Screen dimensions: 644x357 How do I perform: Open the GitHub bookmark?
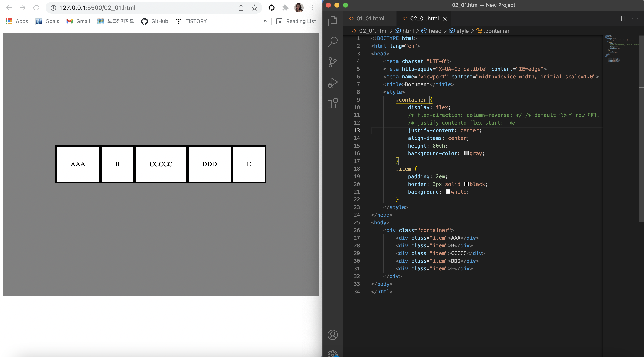[x=155, y=21]
